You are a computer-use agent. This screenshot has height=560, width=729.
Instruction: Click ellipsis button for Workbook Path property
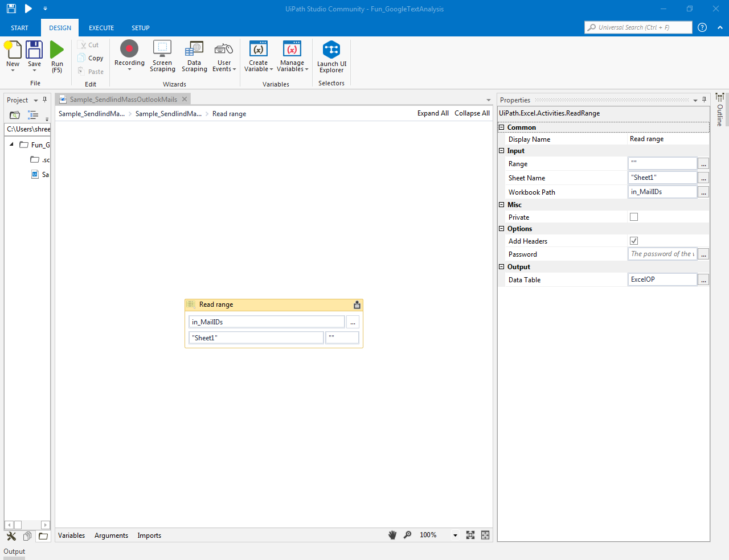click(704, 192)
